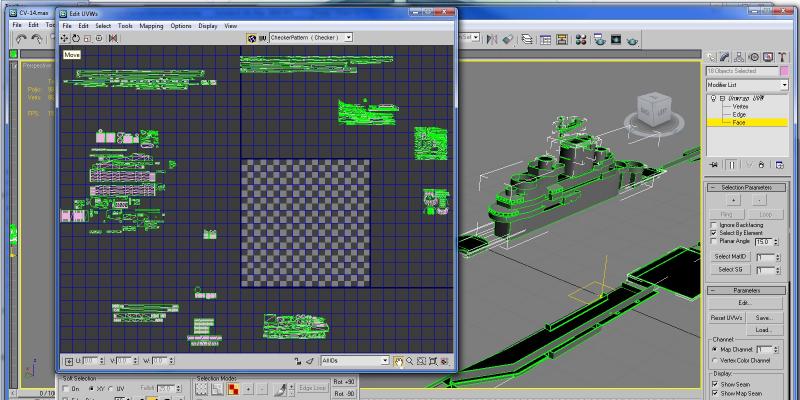Open the Utilities hammer panel tab
This screenshot has height=400, width=800.
[782, 57]
